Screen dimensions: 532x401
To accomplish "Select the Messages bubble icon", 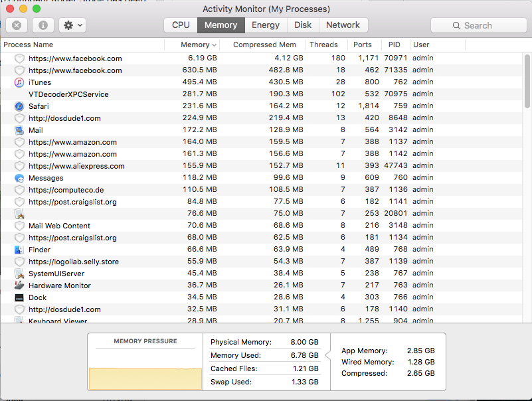I will [x=19, y=178].
